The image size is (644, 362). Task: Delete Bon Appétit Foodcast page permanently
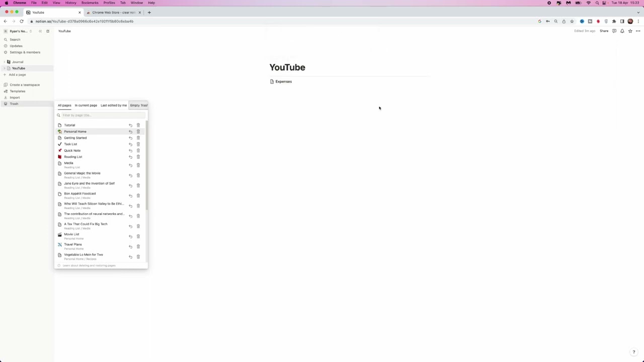(138, 196)
